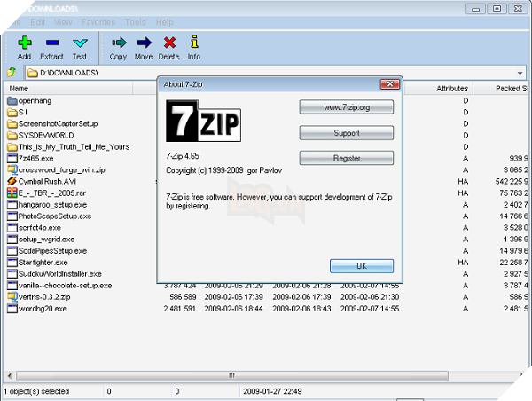Image resolution: width=532 pixels, height=401 pixels.
Task: Click the Test archive toolbar icon
Action: [81, 43]
